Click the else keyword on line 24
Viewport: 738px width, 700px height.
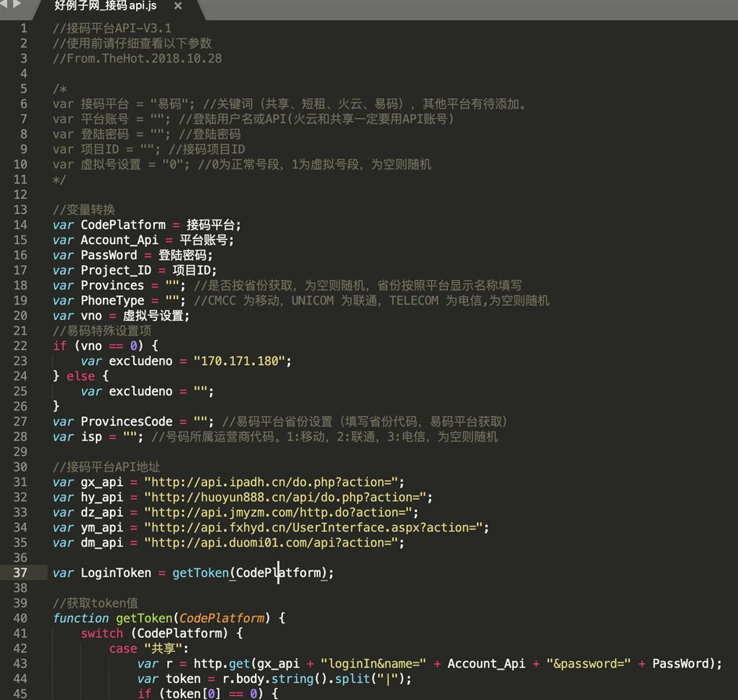click(81, 377)
